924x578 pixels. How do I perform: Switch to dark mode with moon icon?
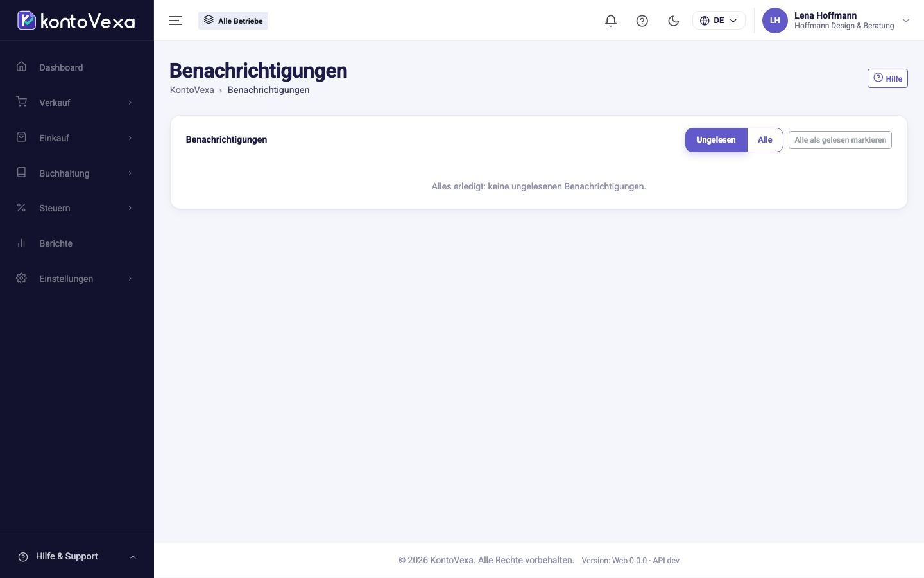click(x=674, y=21)
